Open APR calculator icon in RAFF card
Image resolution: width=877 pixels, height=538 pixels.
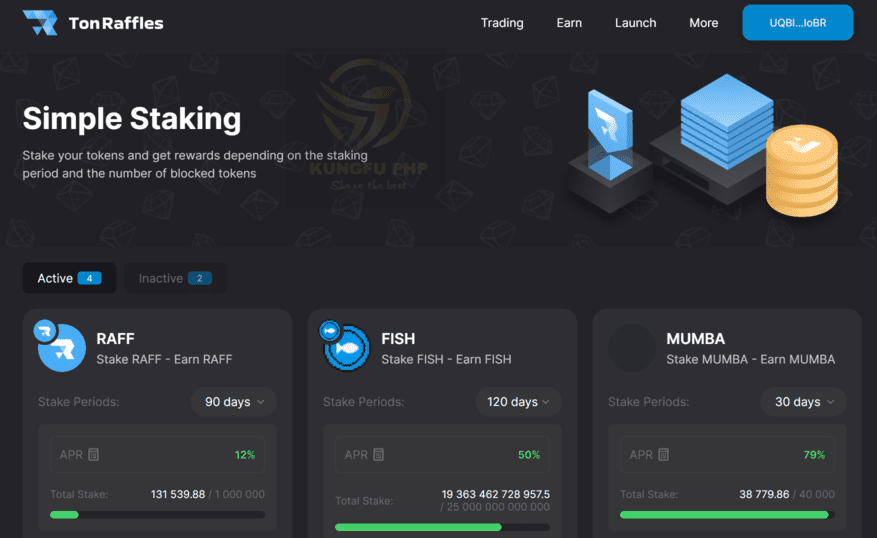(x=93, y=455)
